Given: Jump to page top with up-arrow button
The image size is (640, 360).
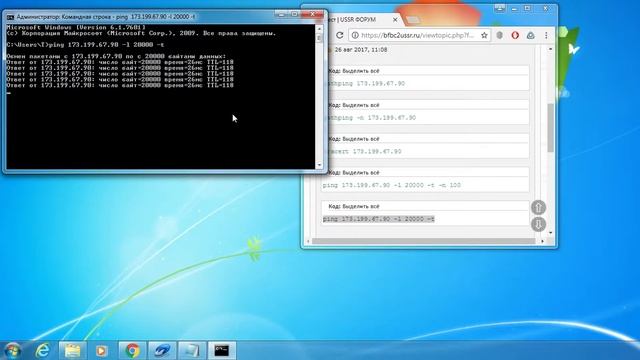Looking at the screenshot, I should point(538,207).
